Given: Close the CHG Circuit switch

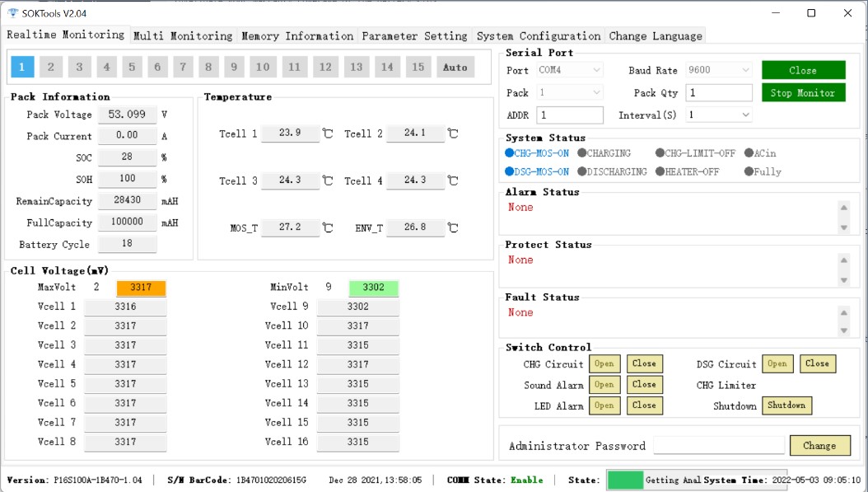Looking at the screenshot, I should [x=644, y=364].
